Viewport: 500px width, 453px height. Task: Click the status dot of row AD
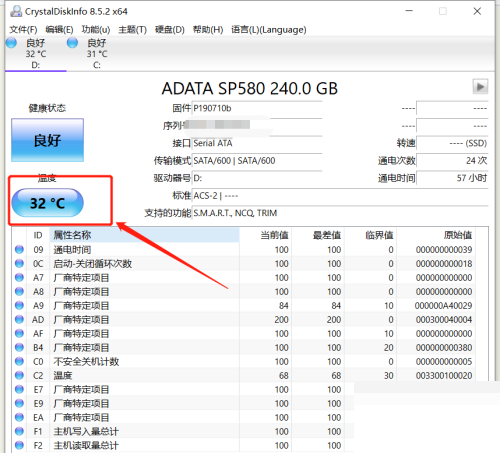coord(19,319)
